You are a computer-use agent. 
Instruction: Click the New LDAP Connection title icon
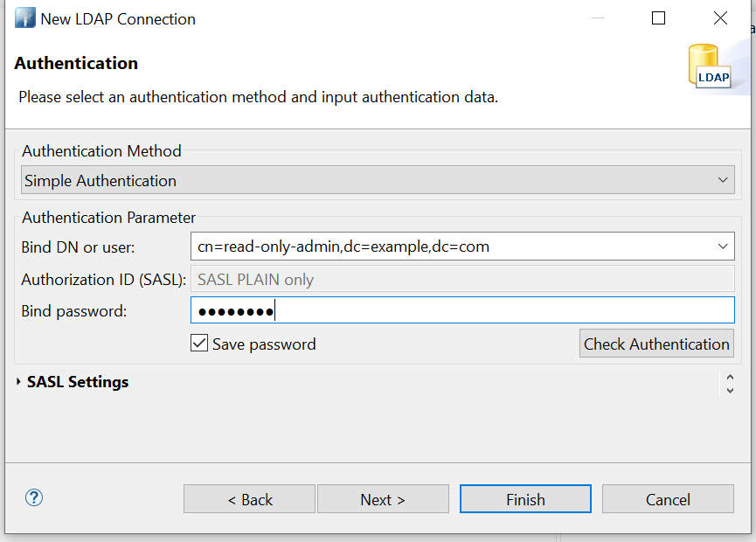tap(24, 18)
